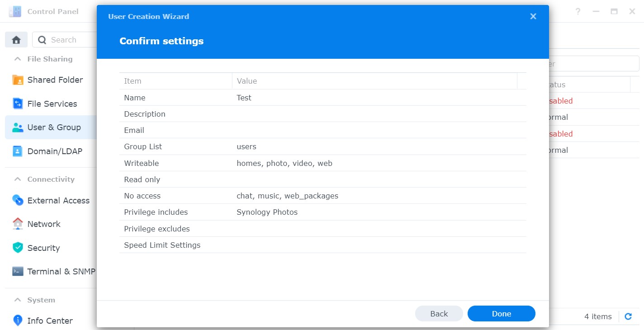This screenshot has height=330, width=644.
Task: Click the Confirm settings heading
Action: point(161,41)
